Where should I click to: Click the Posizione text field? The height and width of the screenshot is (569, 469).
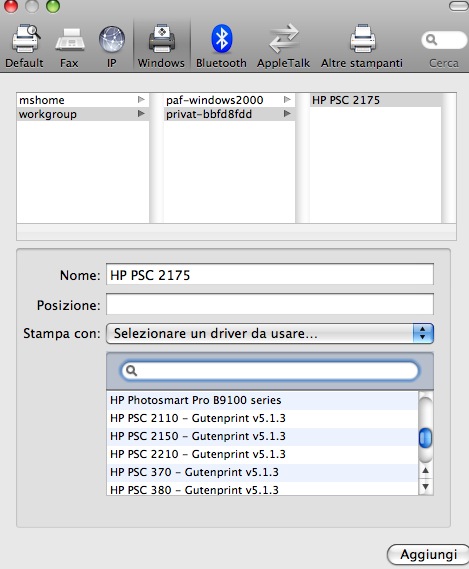tap(270, 304)
